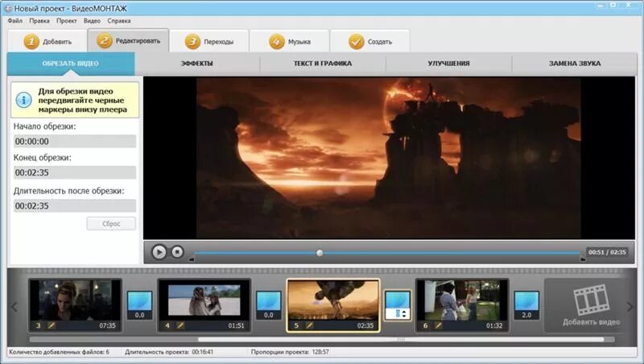This screenshot has width=644, height=364.
Task: Open transition box after clip 4
Action: click(x=269, y=305)
